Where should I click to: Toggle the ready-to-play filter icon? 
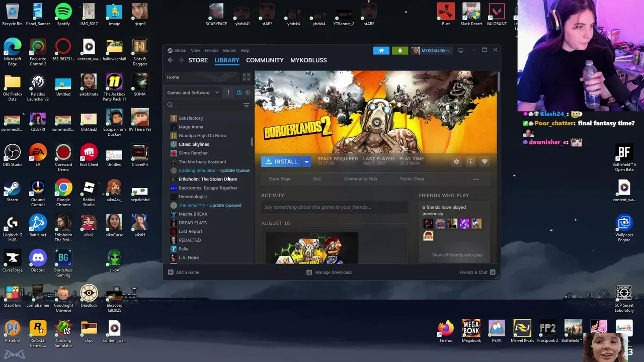pyautogui.click(x=248, y=93)
